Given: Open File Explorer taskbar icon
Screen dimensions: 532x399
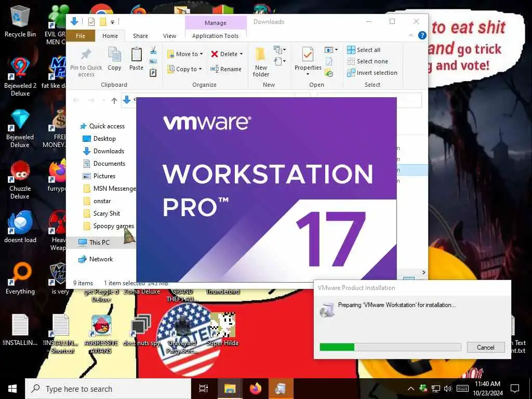Looking at the screenshot, I should click(229, 389).
